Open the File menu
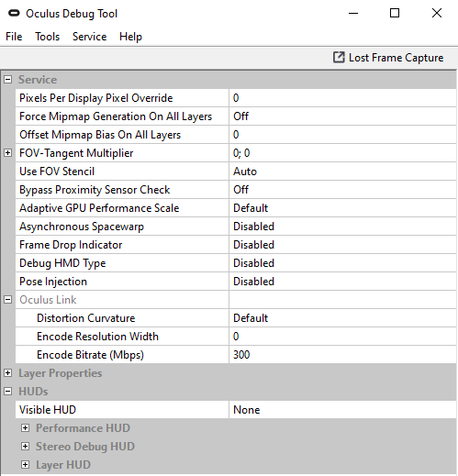The image size is (458, 476). point(14,37)
